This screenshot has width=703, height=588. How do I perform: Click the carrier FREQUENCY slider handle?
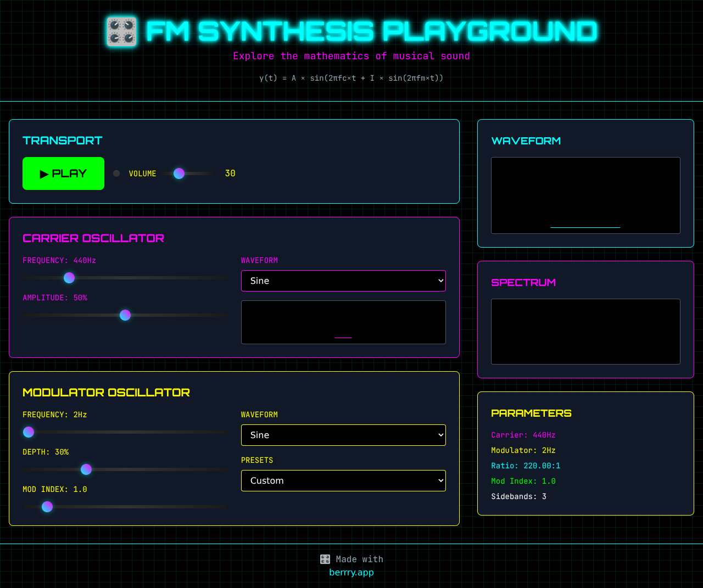click(69, 278)
